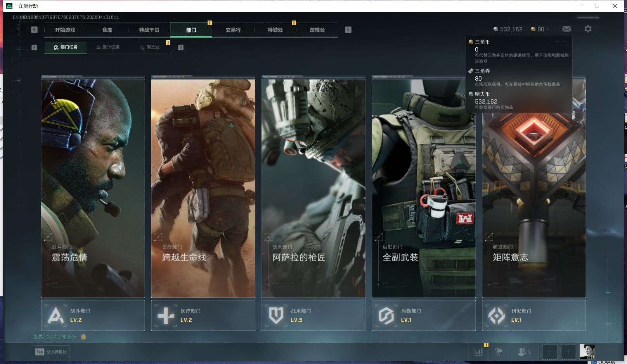Screen dimensions: 627x364
Task: Click the D key sub-tab icon
Action: click(180, 47)
